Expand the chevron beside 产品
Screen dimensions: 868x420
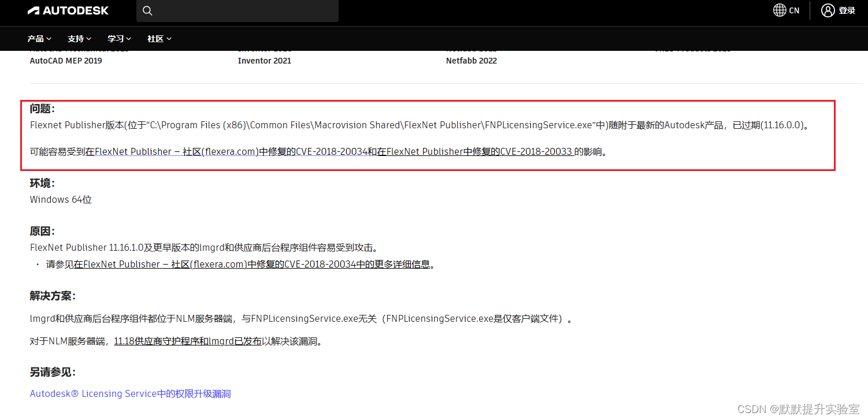coord(49,39)
